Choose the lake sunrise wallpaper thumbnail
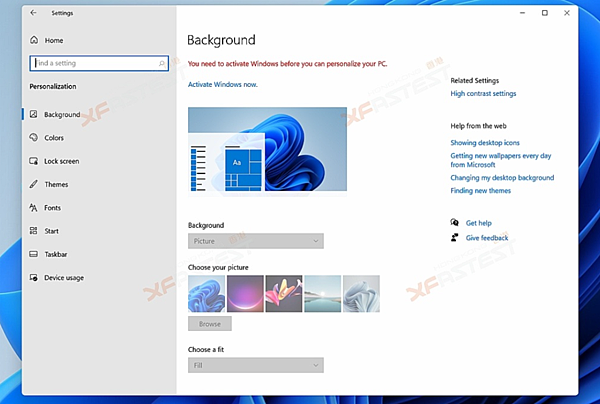This screenshot has width=600, height=404. point(323,293)
